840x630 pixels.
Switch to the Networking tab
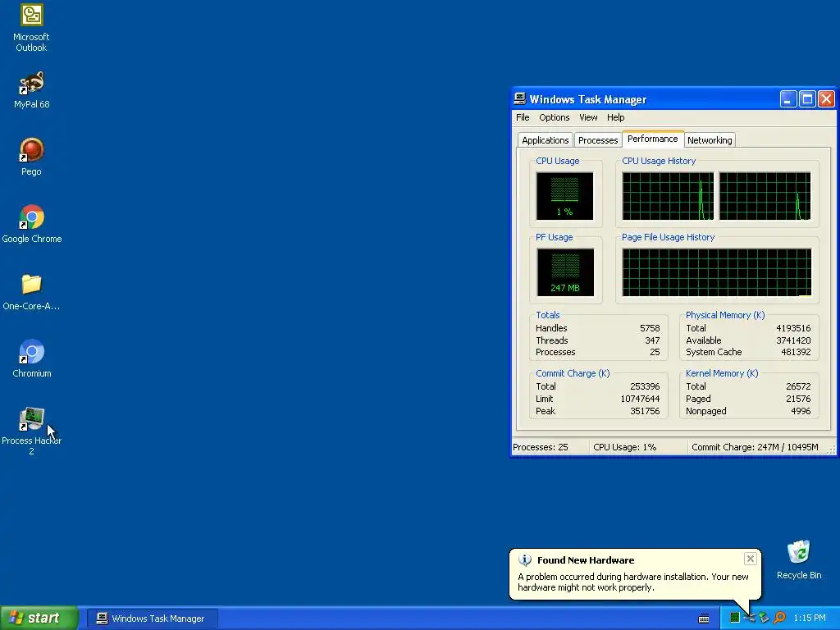710,140
